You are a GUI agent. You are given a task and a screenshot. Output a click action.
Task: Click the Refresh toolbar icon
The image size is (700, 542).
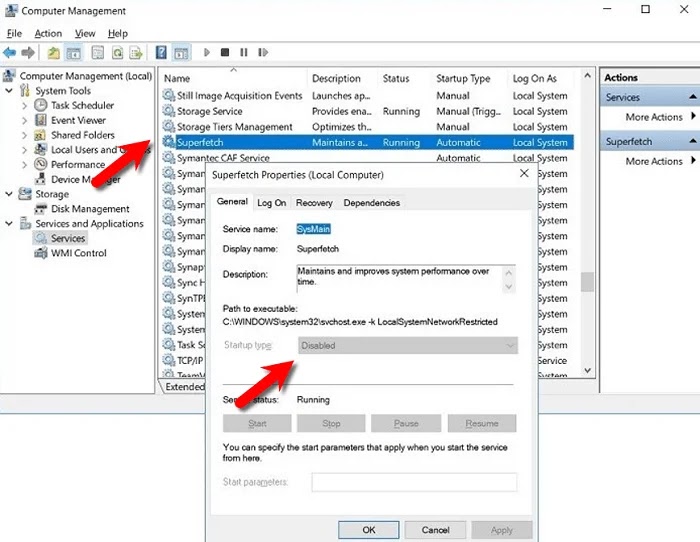[117, 53]
